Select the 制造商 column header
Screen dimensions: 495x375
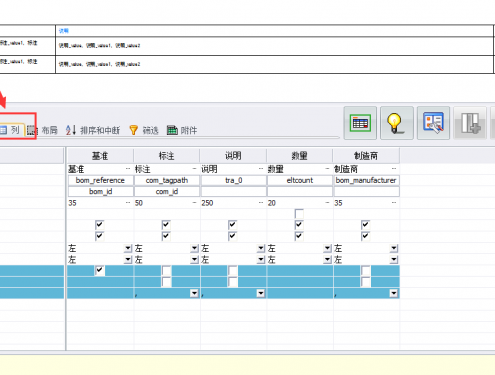[x=366, y=156]
